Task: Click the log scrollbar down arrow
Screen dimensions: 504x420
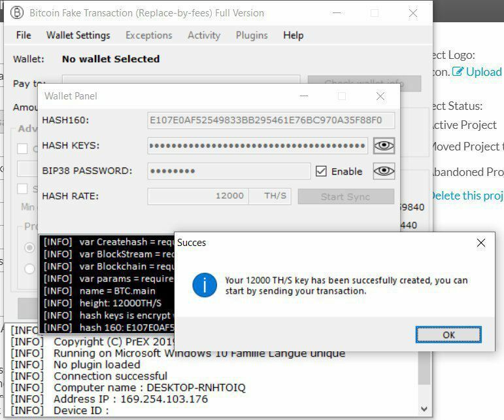Action: tap(424, 409)
